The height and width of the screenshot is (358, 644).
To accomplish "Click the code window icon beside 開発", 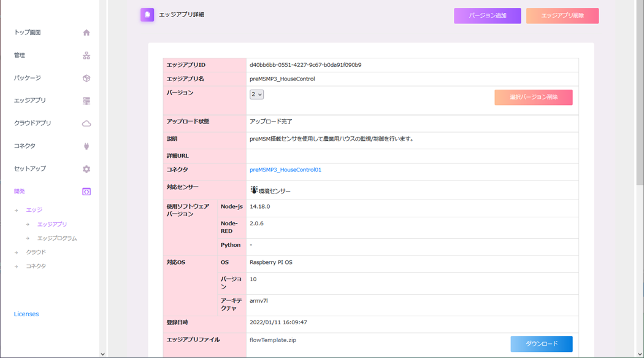I will tap(86, 192).
